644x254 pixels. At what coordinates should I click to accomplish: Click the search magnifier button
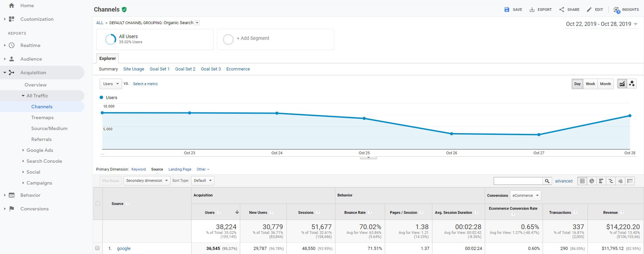click(x=547, y=181)
